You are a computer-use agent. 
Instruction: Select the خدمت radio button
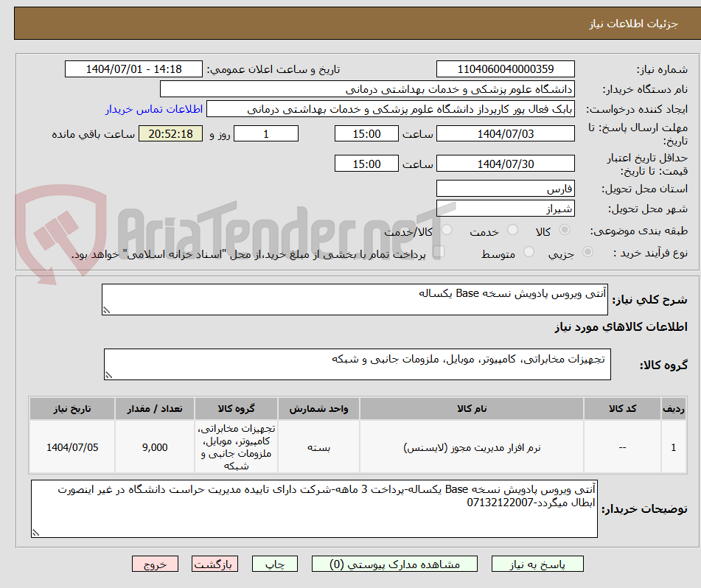512,229
